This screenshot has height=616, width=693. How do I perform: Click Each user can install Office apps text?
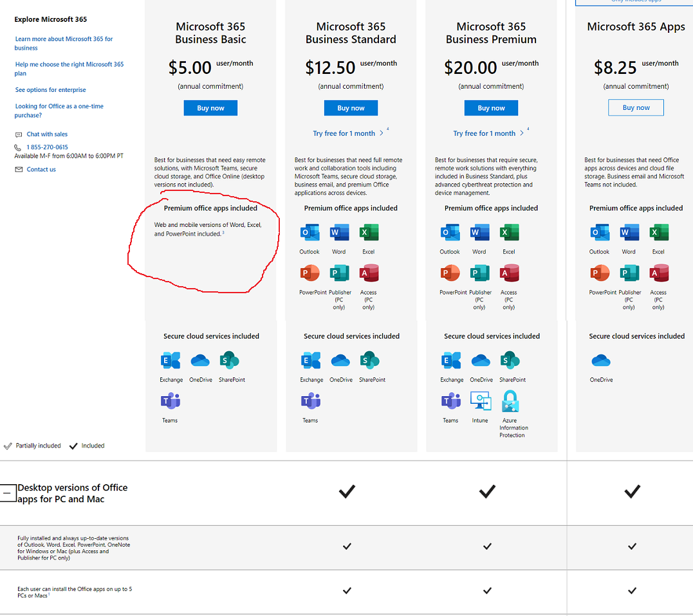click(x=75, y=592)
